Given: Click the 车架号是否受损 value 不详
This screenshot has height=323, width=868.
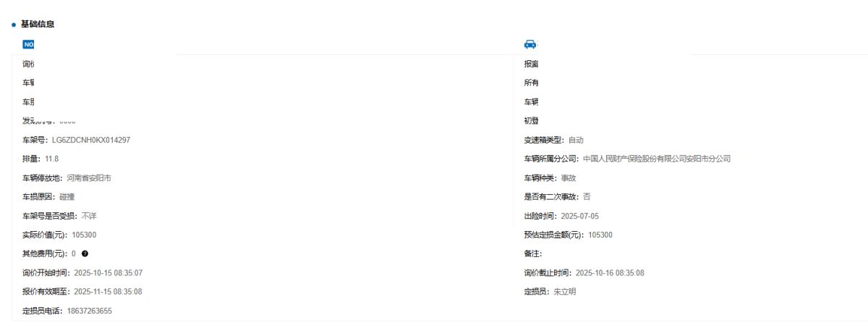Looking at the screenshot, I should (88, 216).
